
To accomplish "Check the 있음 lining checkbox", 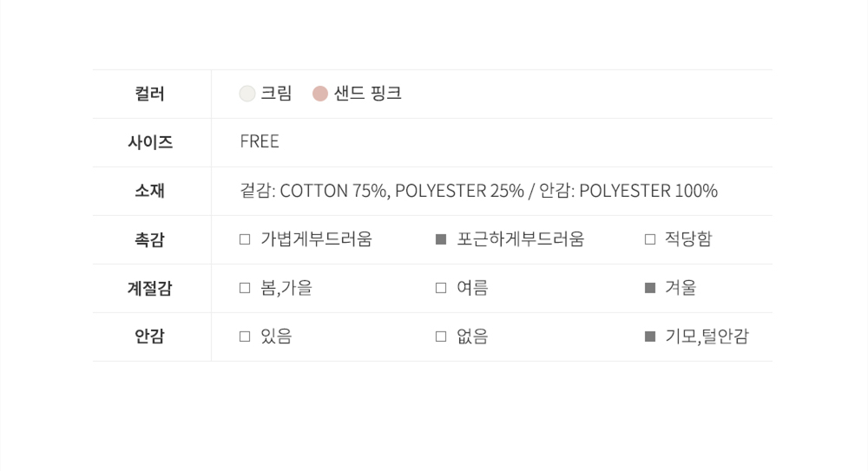I will pos(245,337).
